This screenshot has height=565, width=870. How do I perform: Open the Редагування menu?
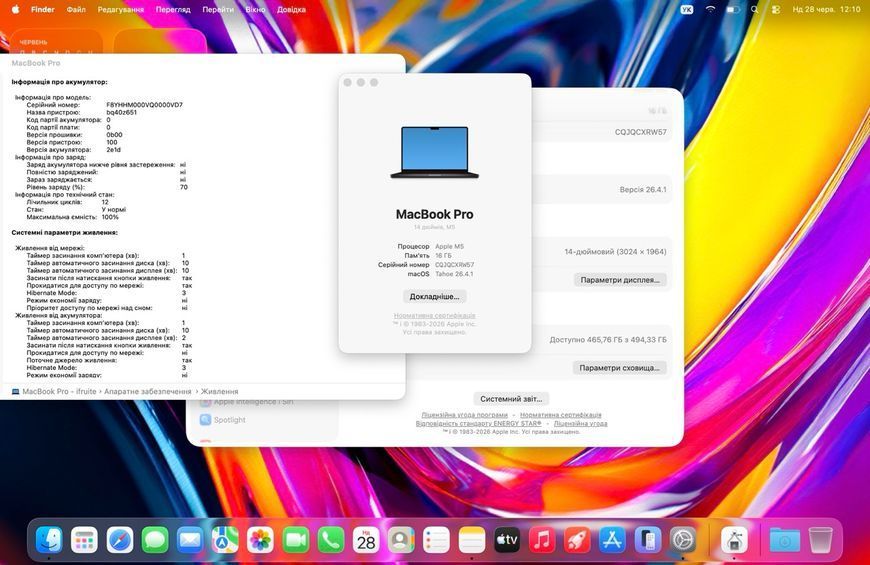click(121, 9)
